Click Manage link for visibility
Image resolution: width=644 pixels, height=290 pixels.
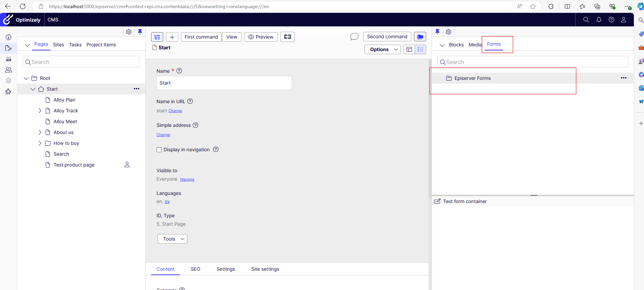(x=187, y=180)
